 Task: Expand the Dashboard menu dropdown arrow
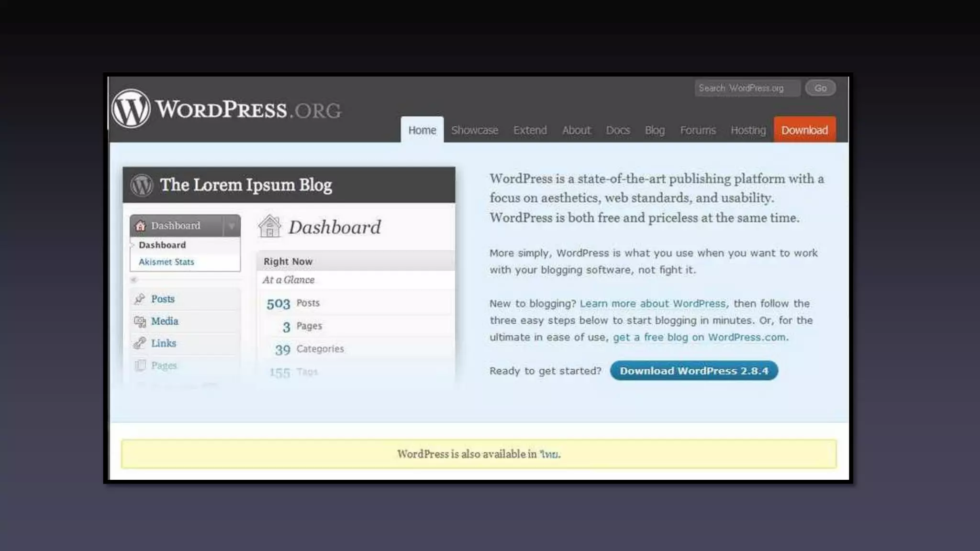(x=232, y=226)
